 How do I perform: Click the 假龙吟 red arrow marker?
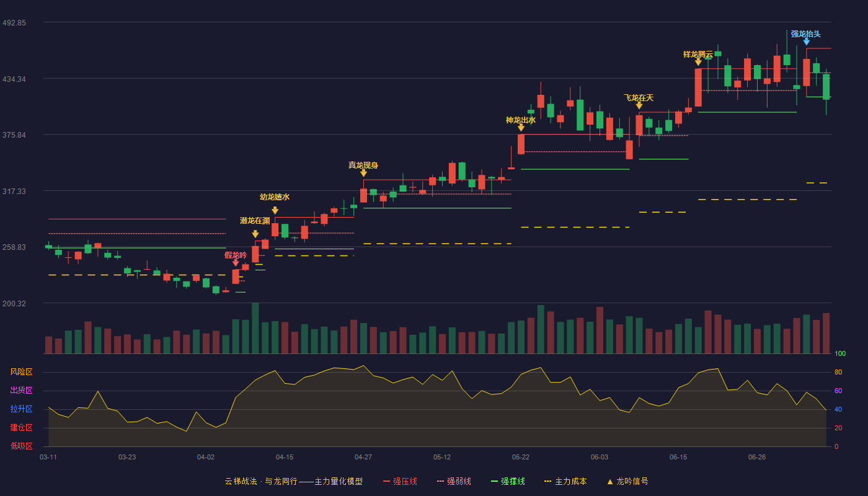point(236,263)
